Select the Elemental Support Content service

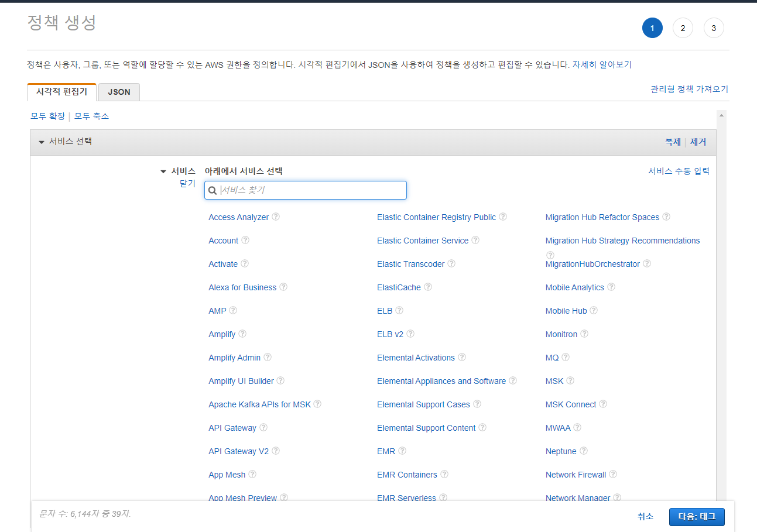(426, 428)
